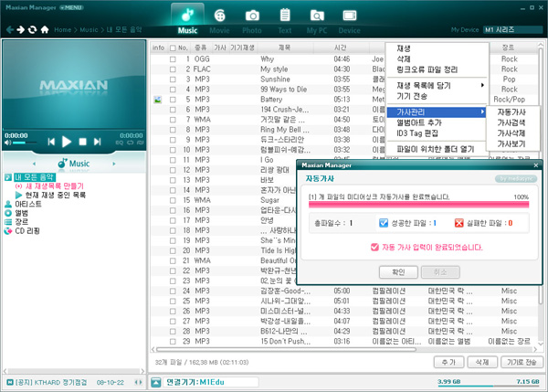Cycle notice ticker arrows in status bar
The image size is (548, 392).
139,382
